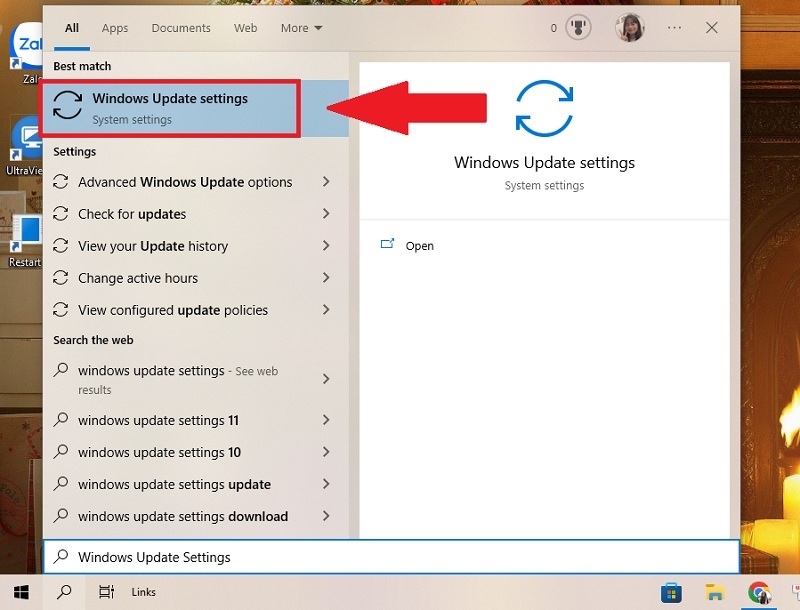Expand the arrow beside Advanced Windows Update options
This screenshot has height=610, width=800.
(326, 182)
